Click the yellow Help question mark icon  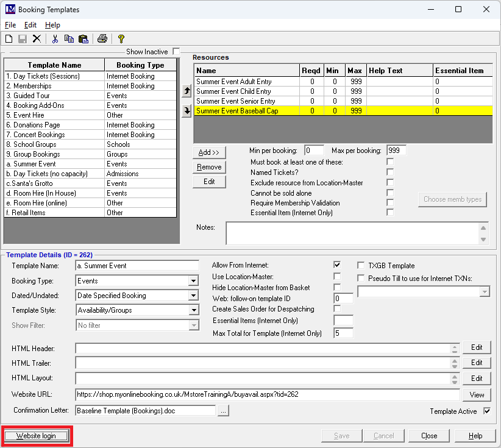(x=121, y=39)
